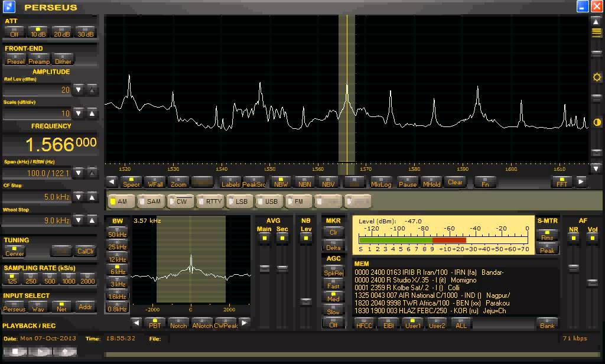Pause the spectrum display
This screenshot has height=364, width=605.
[408, 182]
